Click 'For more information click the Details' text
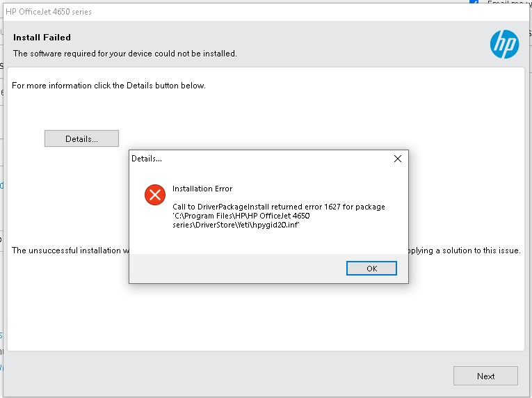532x398 pixels. pos(83,86)
